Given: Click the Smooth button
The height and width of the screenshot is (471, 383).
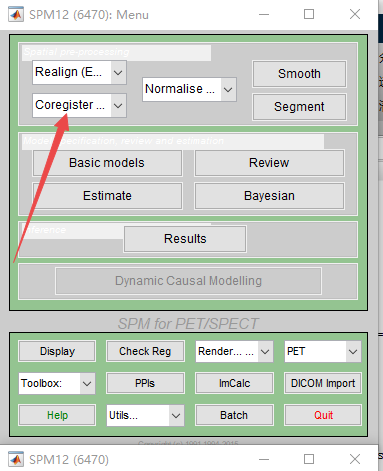Looking at the screenshot, I should point(299,74).
